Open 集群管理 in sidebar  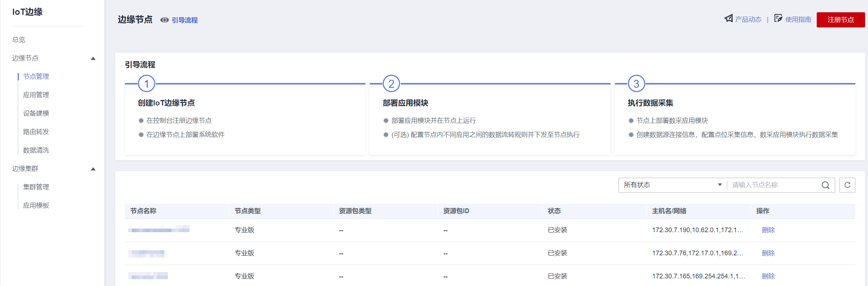(36, 187)
